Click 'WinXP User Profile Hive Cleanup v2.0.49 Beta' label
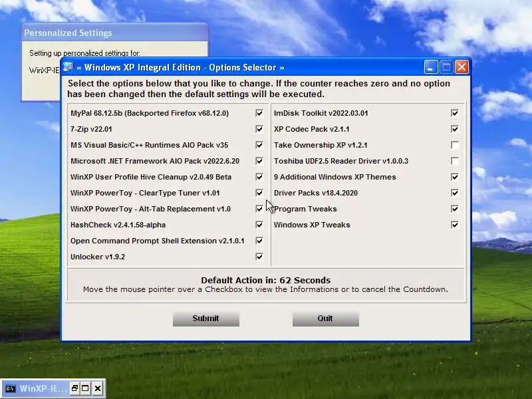This screenshot has width=532, height=399. pyautogui.click(x=151, y=177)
